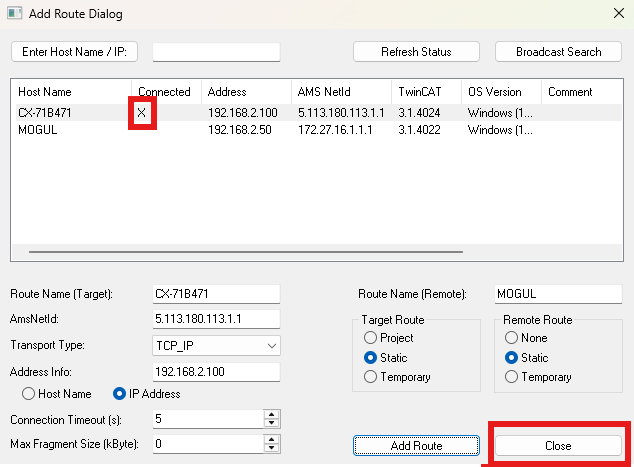Click Refresh Status button

[x=416, y=52]
